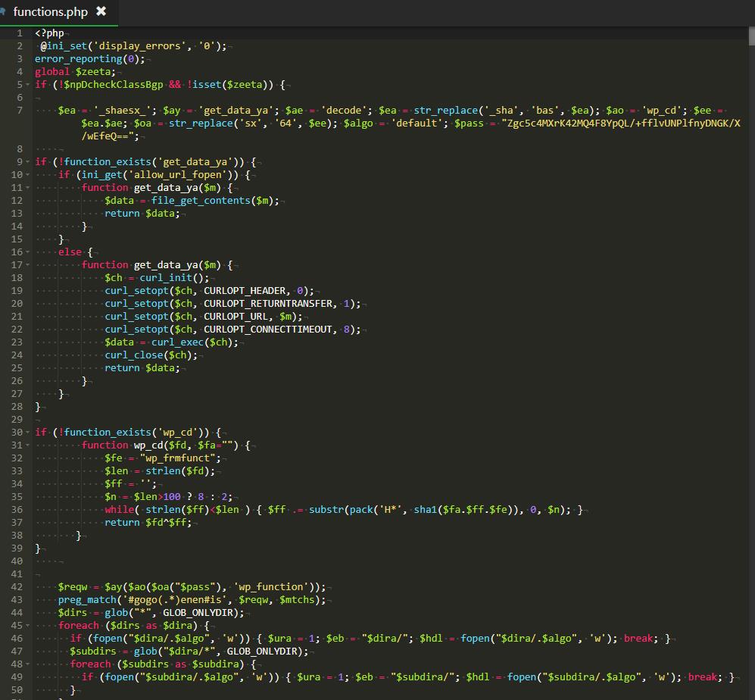Click 'error_reporting' on line 3

click(79, 59)
